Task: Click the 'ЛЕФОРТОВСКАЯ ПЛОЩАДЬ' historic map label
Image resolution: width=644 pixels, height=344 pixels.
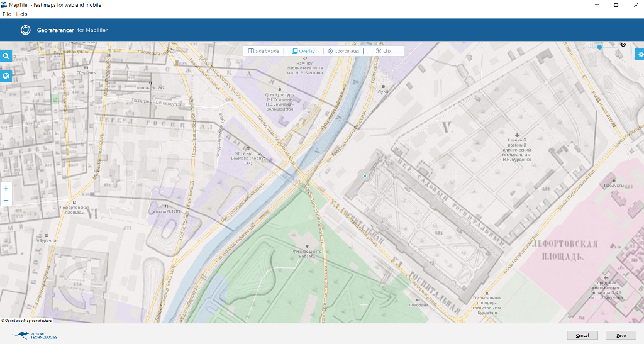Action: pos(564,250)
